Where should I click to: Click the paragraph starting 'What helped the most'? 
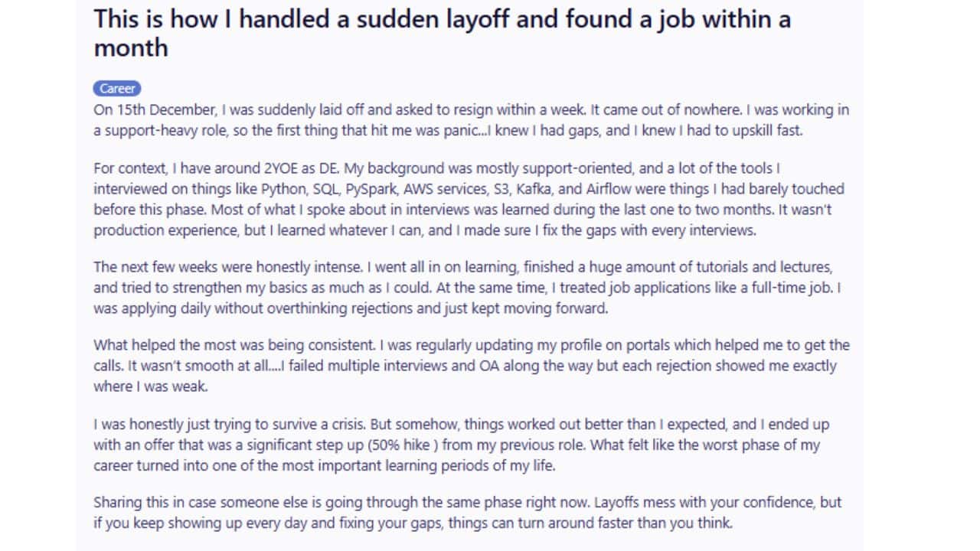tap(472, 366)
